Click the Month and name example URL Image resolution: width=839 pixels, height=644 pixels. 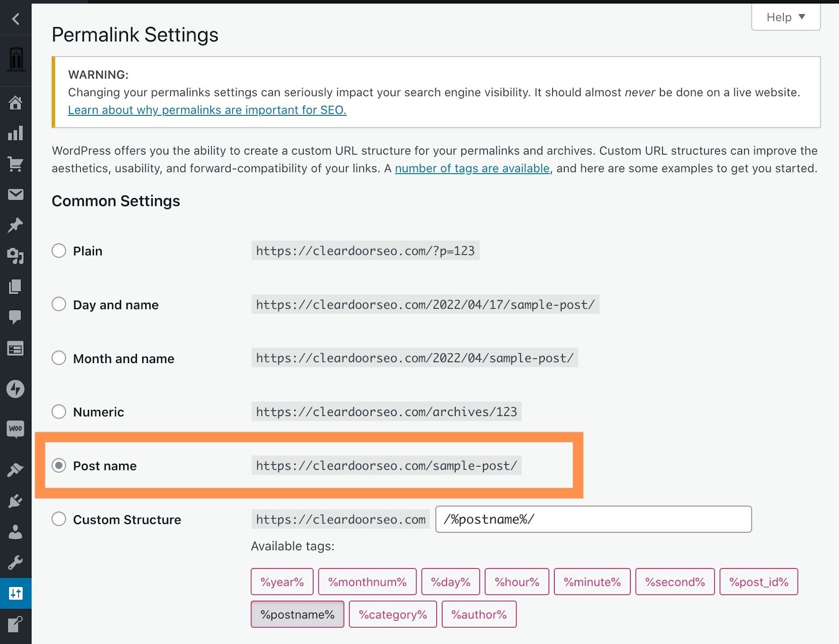tap(415, 358)
